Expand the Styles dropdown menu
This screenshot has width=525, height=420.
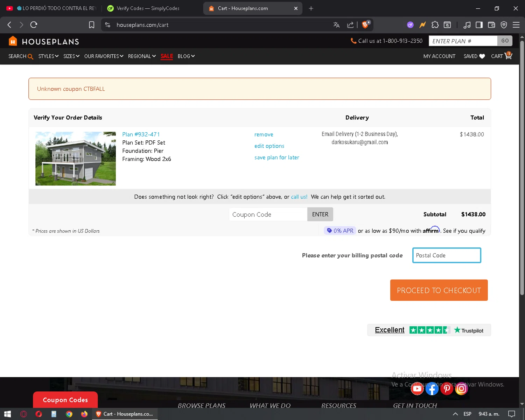[48, 56]
